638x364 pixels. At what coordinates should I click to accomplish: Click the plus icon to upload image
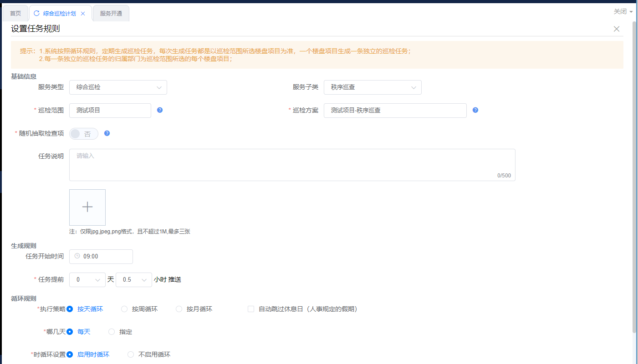coord(87,207)
